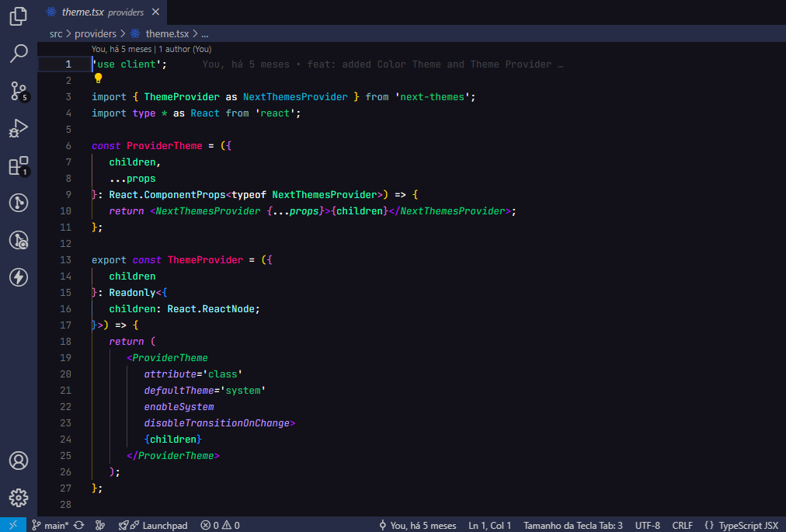Open the Extensions view
Viewport: 786px width, 532px height.
[x=19, y=166]
